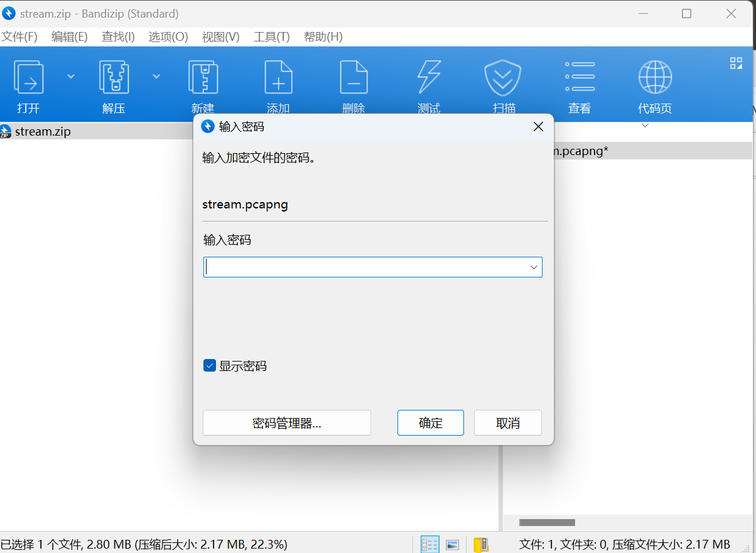Image resolution: width=756 pixels, height=553 pixels.
Task: Close the 输入密码 dialog
Action: pyautogui.click(x=538, y=126)
